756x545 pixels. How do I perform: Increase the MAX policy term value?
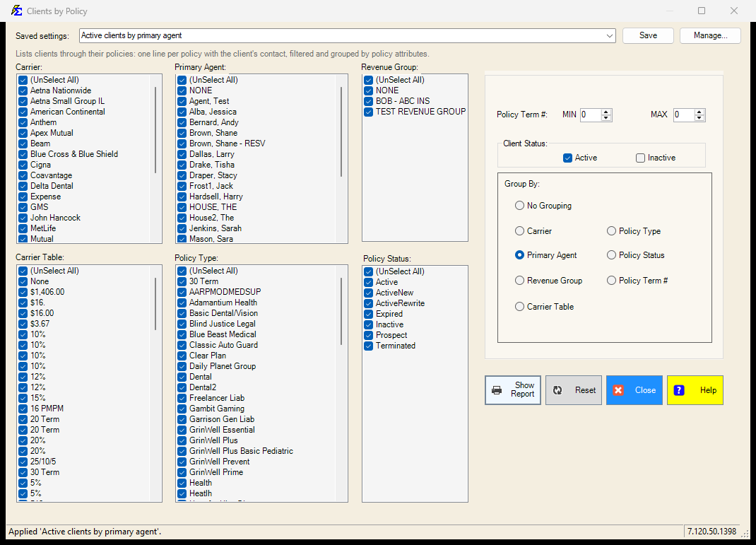coord(699,112)
